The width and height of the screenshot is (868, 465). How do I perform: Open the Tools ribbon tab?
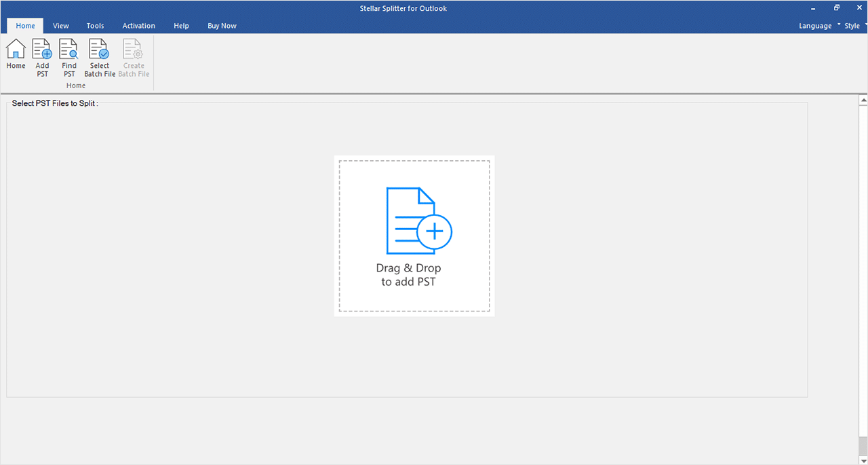pyautogui.click(x=95, y=25)
